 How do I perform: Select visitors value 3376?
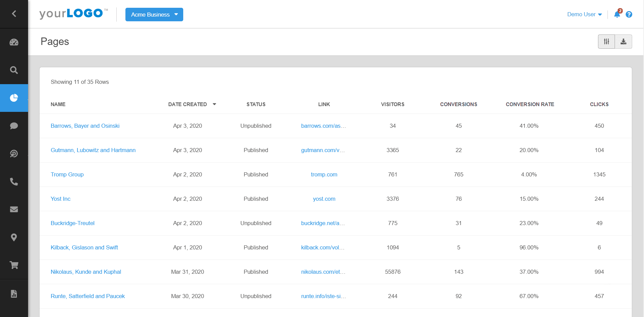click(x=392, y=199)
